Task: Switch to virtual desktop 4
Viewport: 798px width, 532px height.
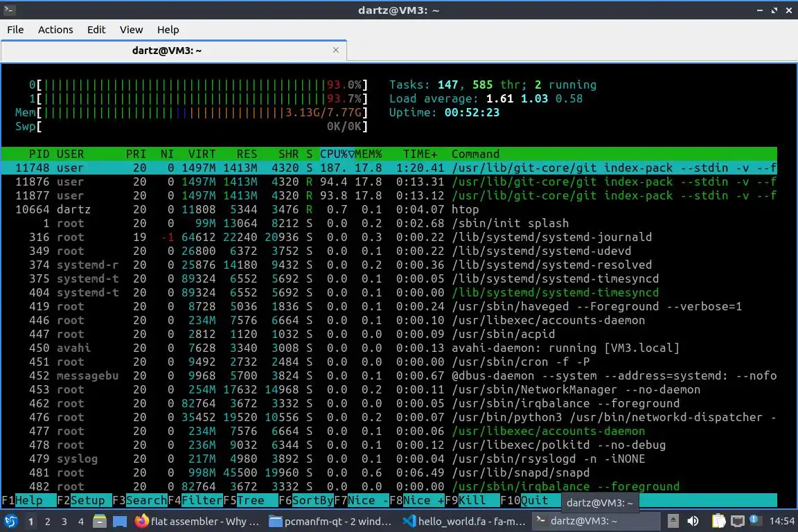Action: pyautogui.click(x=81, y=522)
